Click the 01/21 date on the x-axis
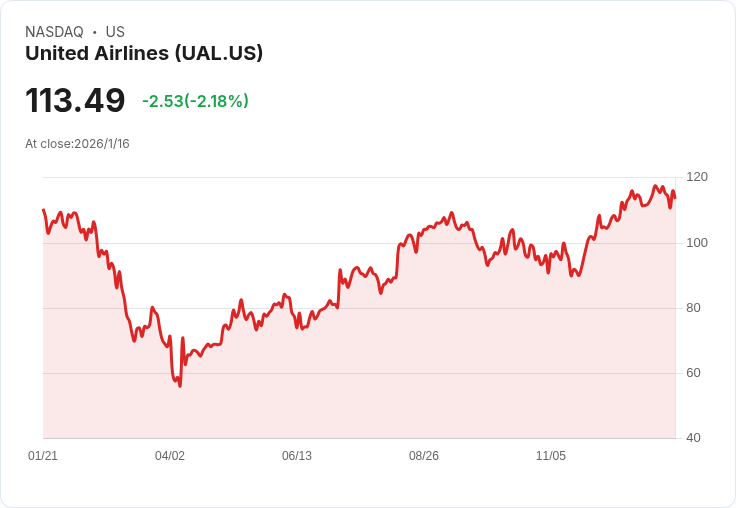The image size is (736, 508). 43,456
